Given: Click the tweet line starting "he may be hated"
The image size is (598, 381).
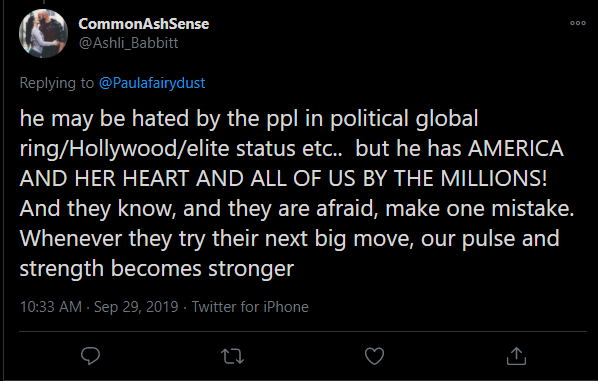Looking at the screenshot, I should [249, 118].
